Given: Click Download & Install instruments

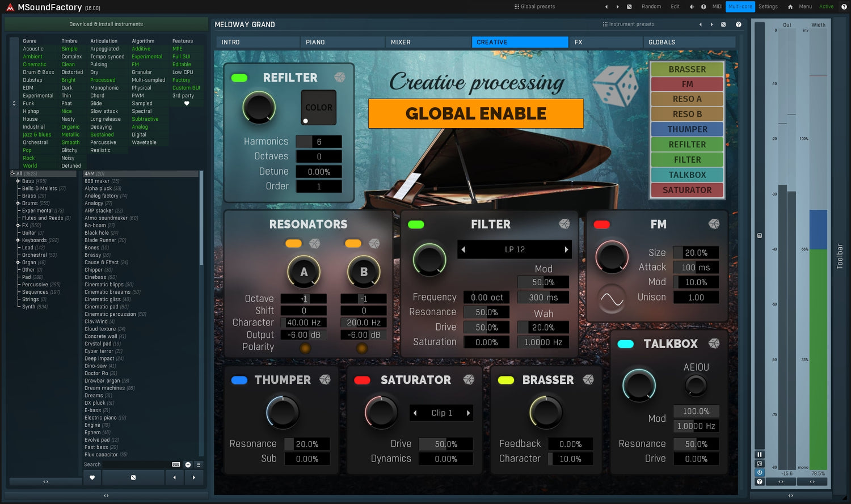Looking at the screenshot, I should click(106, 24).
